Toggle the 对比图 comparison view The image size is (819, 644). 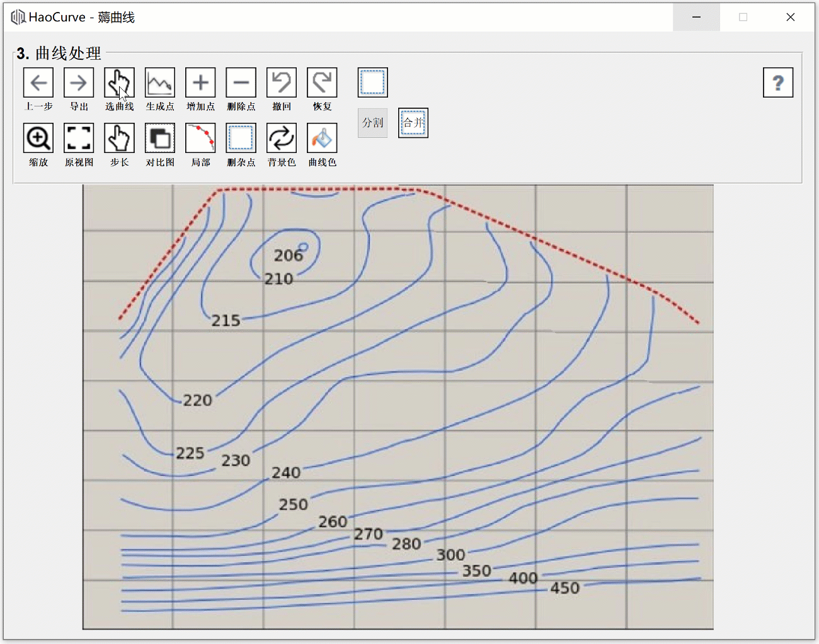160,138
